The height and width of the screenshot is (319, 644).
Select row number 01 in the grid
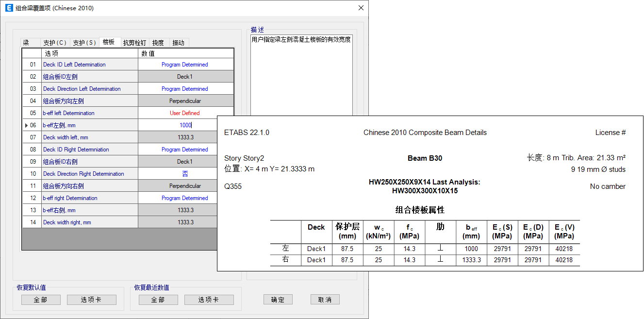pyautogui.click(x=33, y=65)
